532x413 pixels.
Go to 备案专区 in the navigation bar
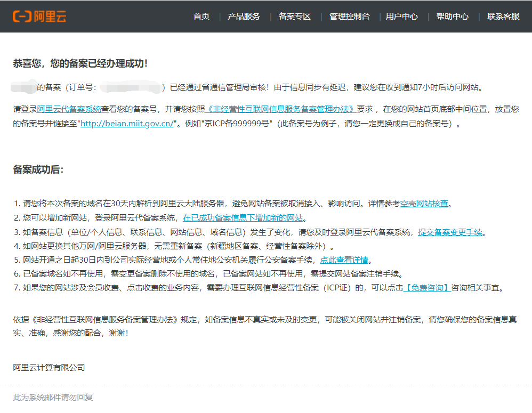pos(294,17)
